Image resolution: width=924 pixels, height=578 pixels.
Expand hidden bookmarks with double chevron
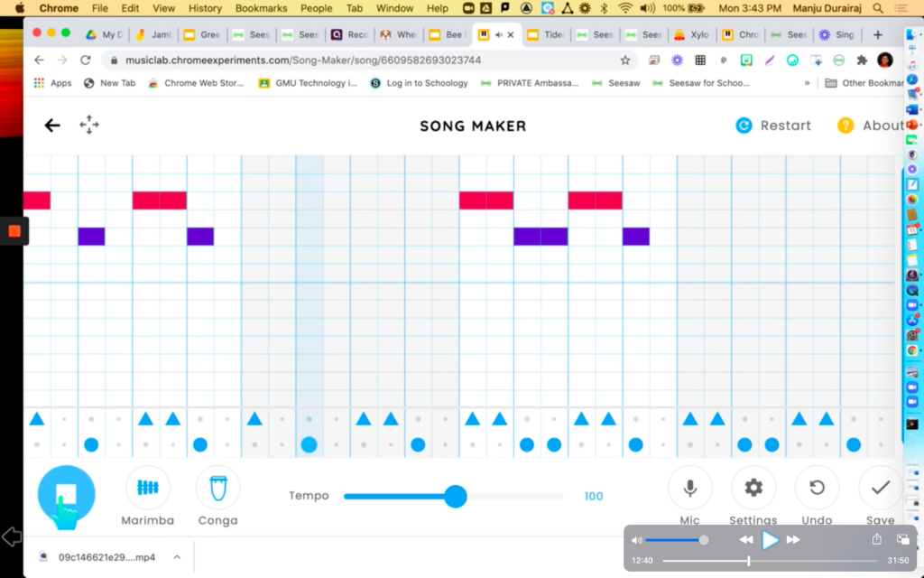tap(807, 83)
